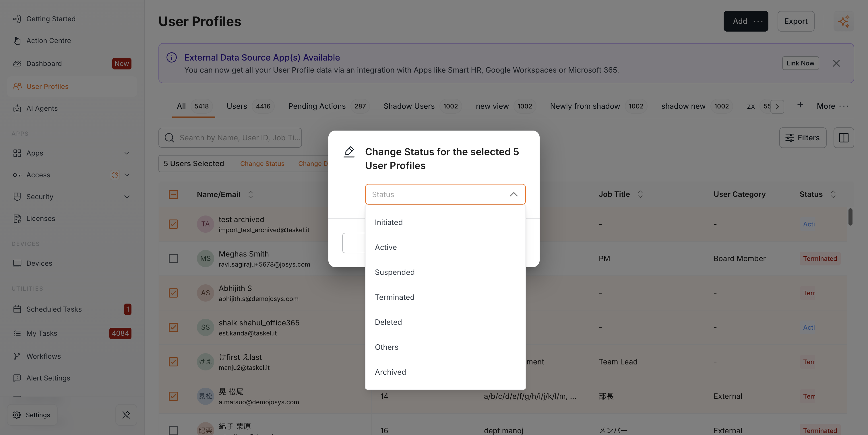Viewport: 868px width, 435px height.
Task: Check the Meghas Smith row checkbox
Action: [x=173, y=259]
